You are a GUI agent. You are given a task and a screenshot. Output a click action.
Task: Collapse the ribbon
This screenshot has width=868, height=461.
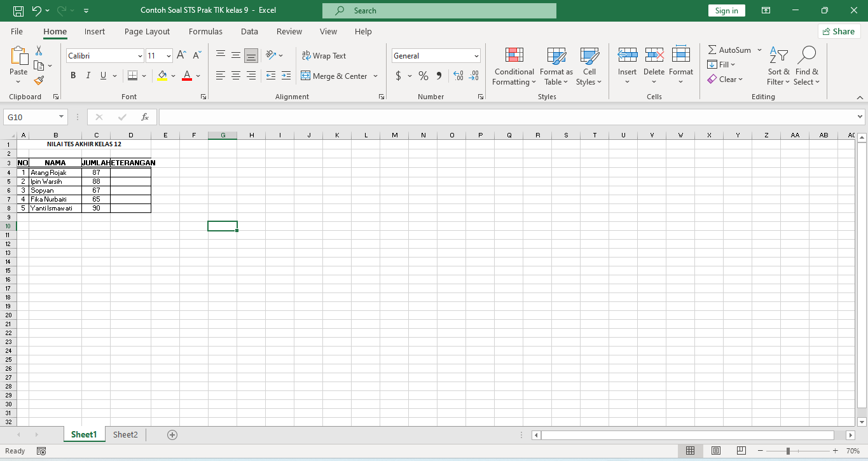(860, 97)
